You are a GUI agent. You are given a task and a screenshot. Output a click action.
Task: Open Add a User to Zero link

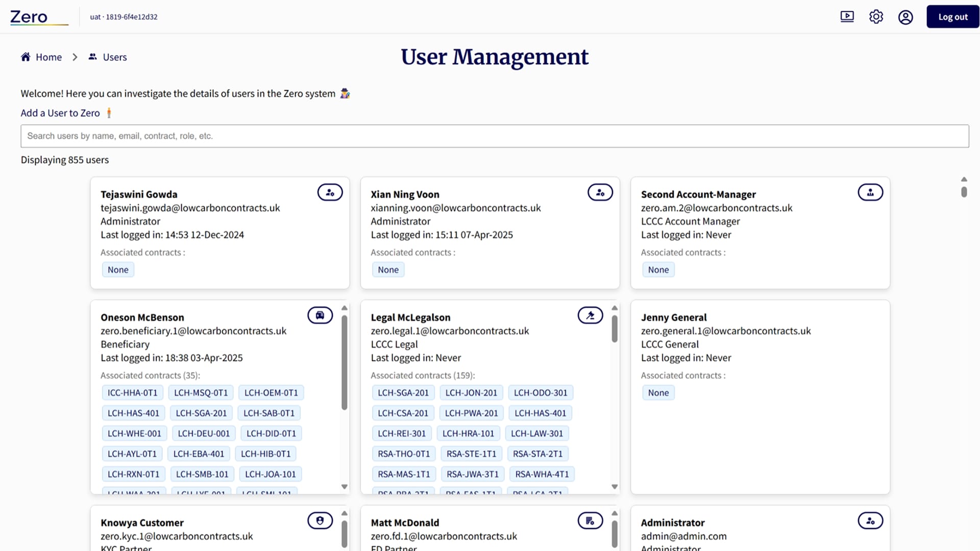(60, 113)
